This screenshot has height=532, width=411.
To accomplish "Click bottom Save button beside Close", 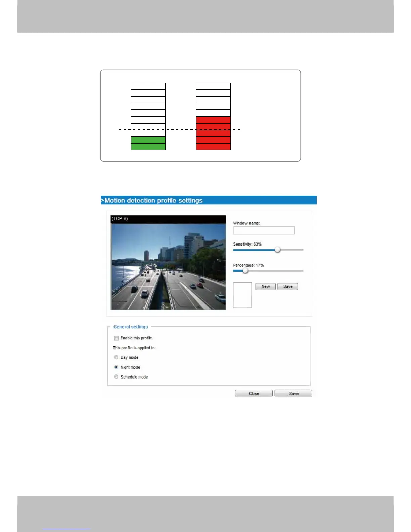I will [x=293, y=393].
